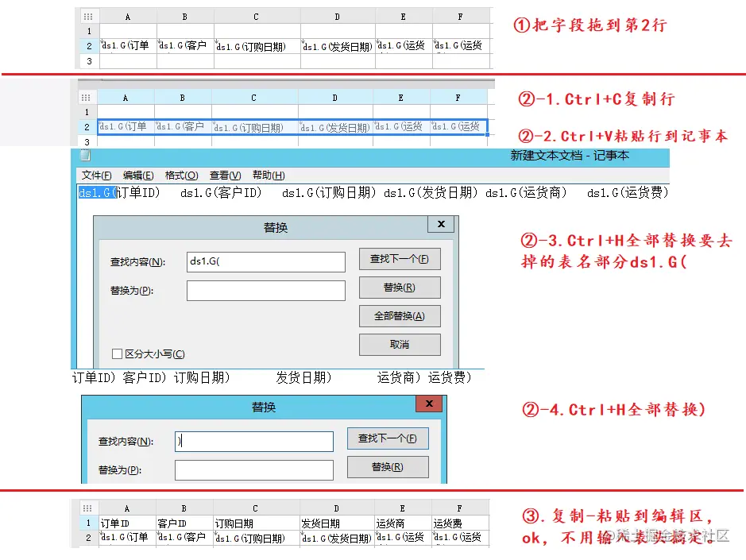746x560 pixels.
Task: Click 替换(R) button in dialog searching for )
Action: (388, 467)
